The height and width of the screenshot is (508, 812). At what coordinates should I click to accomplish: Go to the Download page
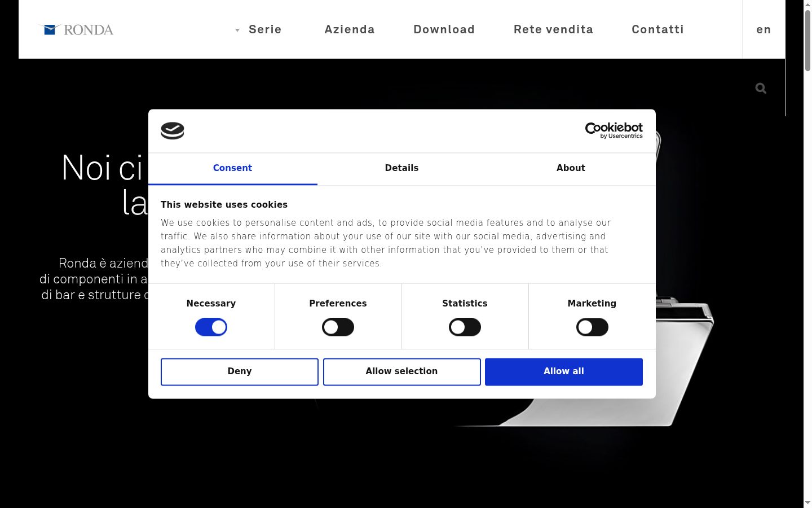[444, 29]
